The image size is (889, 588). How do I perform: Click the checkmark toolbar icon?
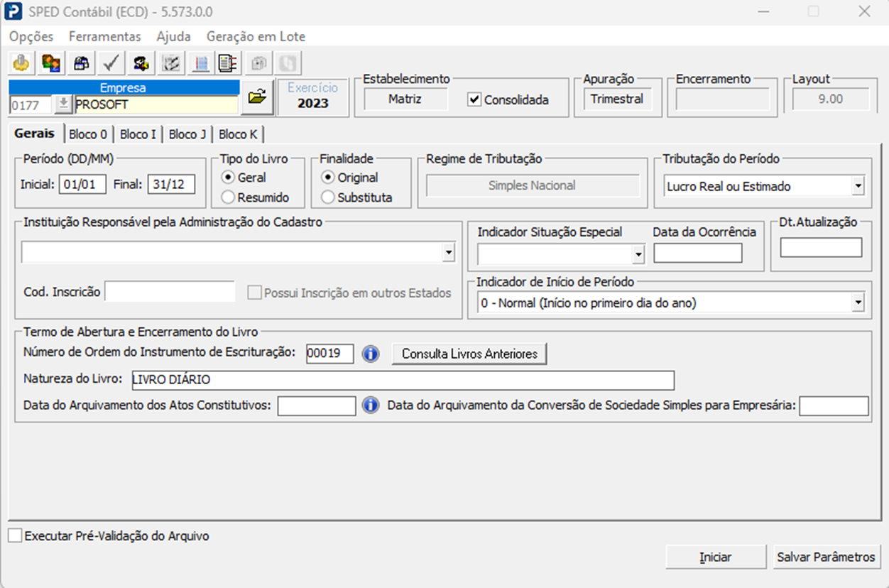click(x=110, y=63)
